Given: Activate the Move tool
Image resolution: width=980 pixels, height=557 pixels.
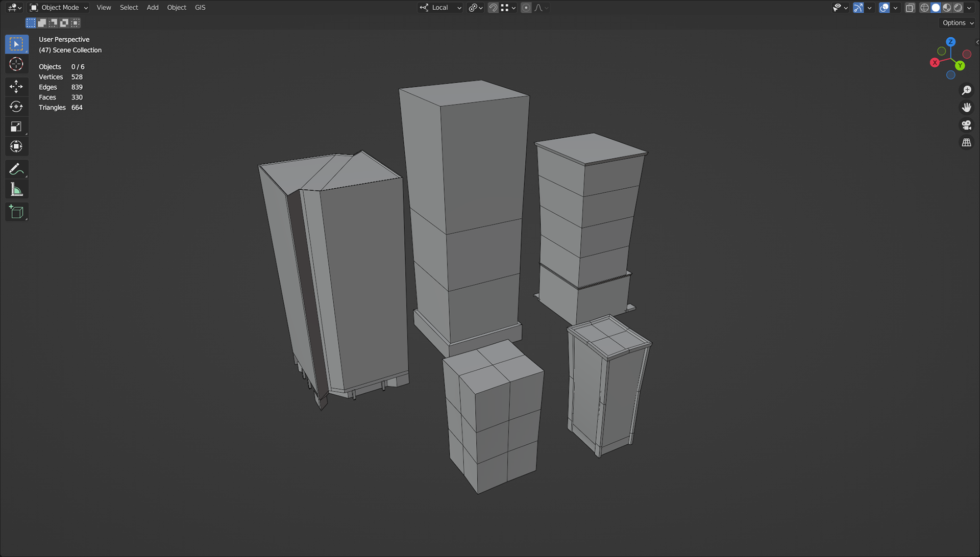Looking at the screenshot, I should tap(16, 86).
